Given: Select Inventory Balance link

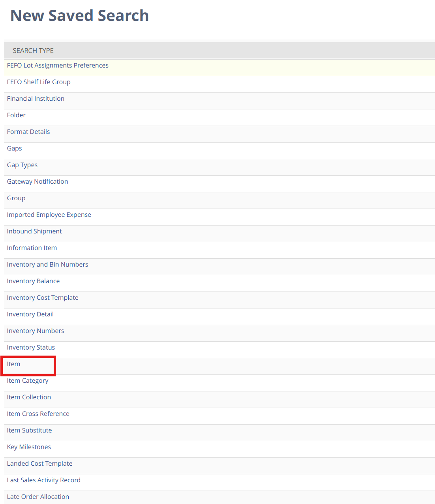Looking at the screenshot, I should pos(33,281).
